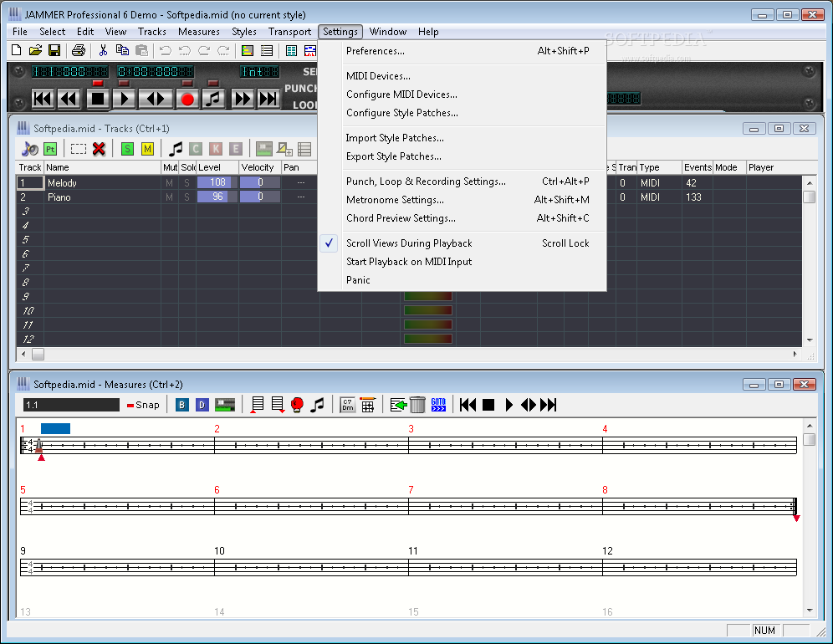The image size is (833, 644).
Task: Click Play in Measures window toolbar
Action: [509, 405]
